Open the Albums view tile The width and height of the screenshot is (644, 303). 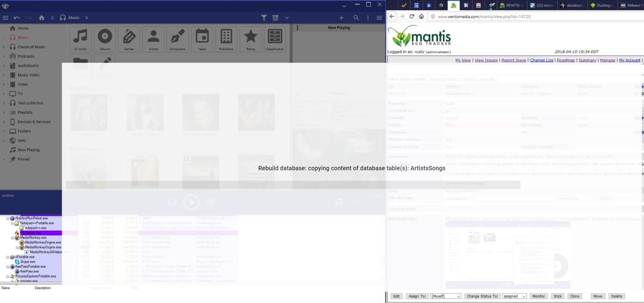pyautogui.click(x=104, y=40)
